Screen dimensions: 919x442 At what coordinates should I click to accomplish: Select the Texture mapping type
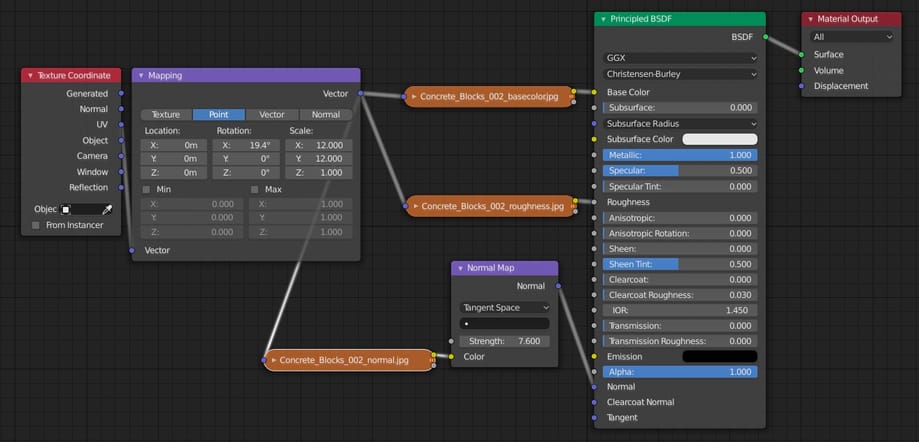pyautogui.click(x=166, y=115)
